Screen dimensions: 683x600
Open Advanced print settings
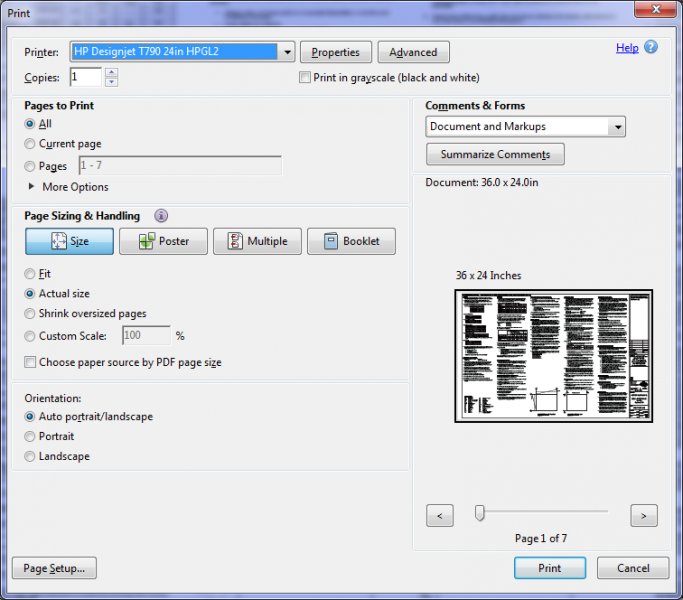coord(413,52)
